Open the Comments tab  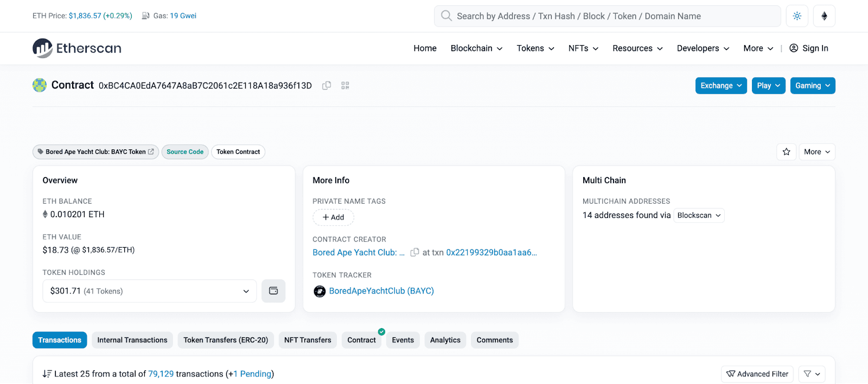tap(495, 340)
